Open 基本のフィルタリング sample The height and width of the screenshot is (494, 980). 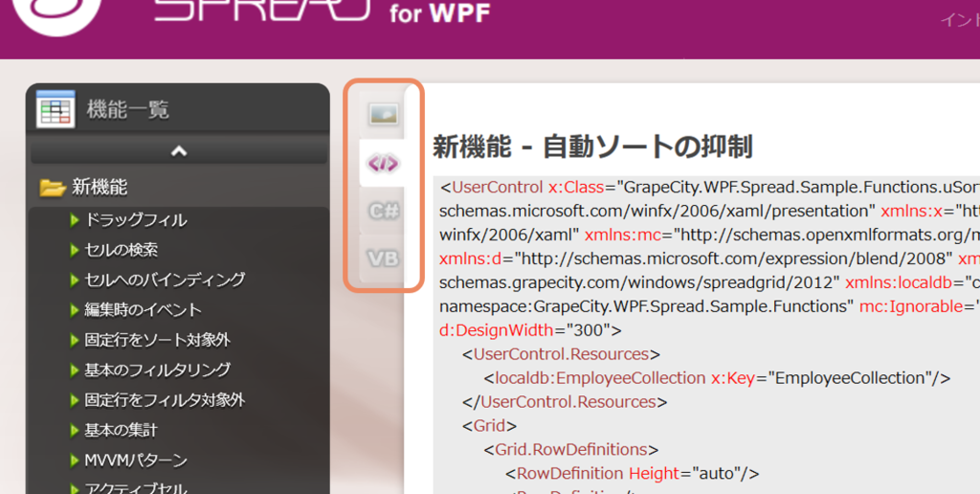(x=158, y=370)
